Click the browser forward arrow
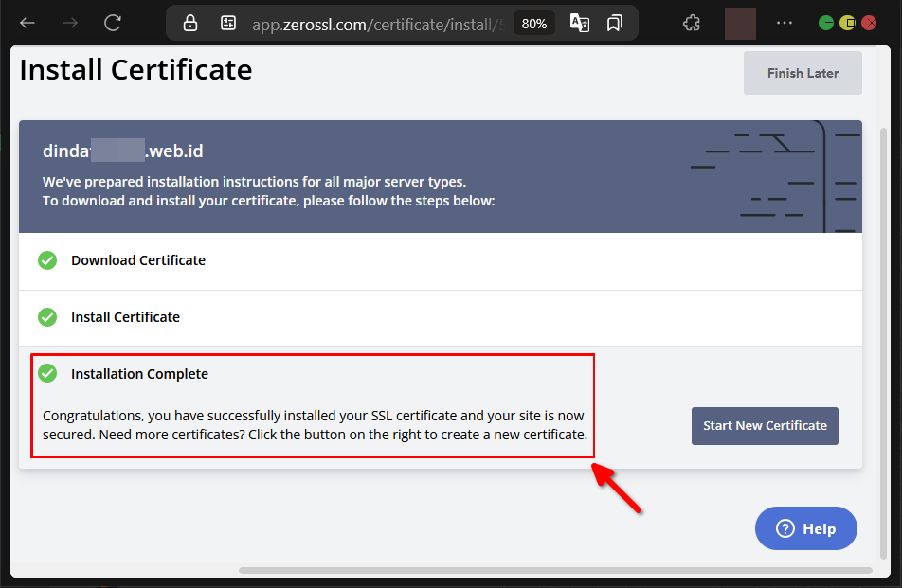 click(x=70, y=23)
